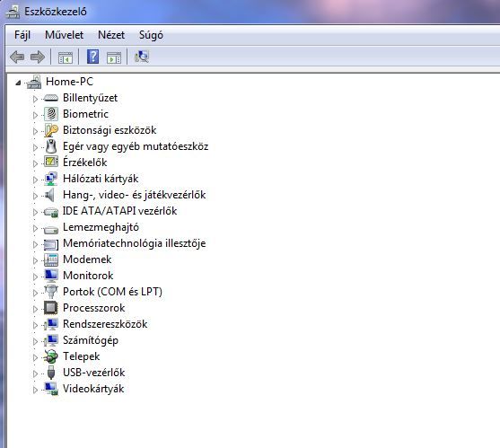
Task: Expand the Processzorok category
Action: (35, 309)
